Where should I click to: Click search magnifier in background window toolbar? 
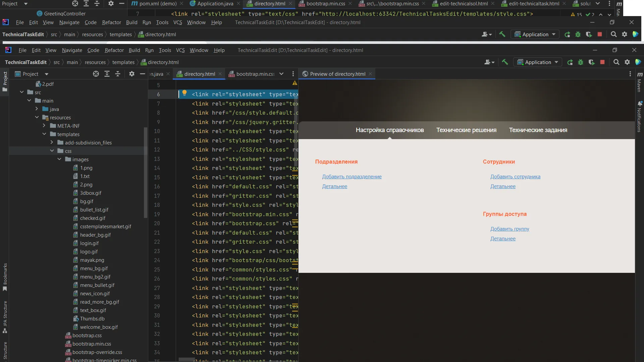pos(613,34)
